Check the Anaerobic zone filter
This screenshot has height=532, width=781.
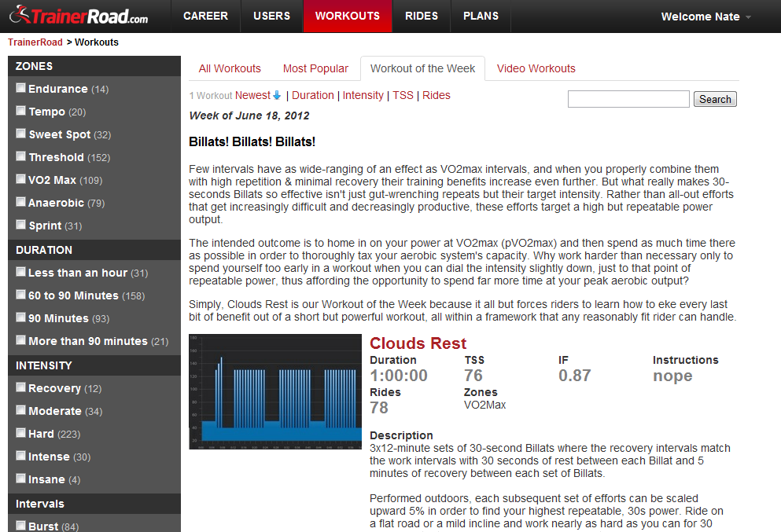[21, 202]
